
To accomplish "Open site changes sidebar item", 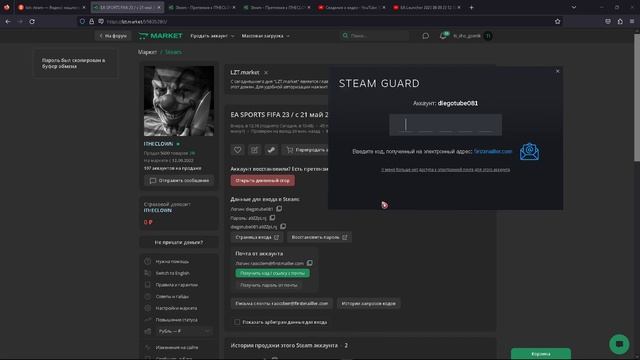I will tap(176, 347).
